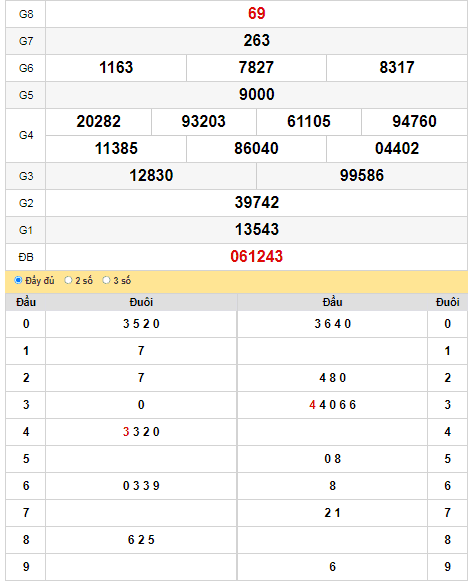This screenshot has height=584, width=473.
Task: Click the G6 number 8317
Action: pyautogui.click(x=397, y=68)
